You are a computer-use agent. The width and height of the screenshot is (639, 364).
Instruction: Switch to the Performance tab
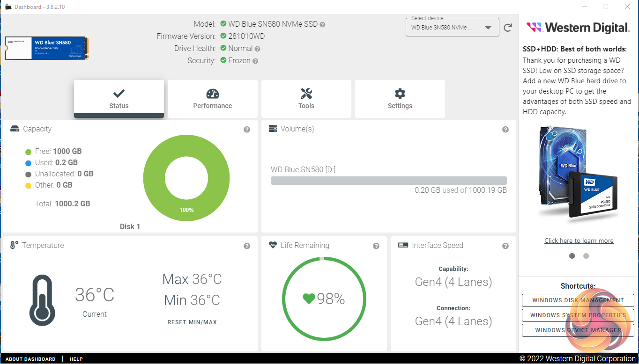[x=213, y=99]
